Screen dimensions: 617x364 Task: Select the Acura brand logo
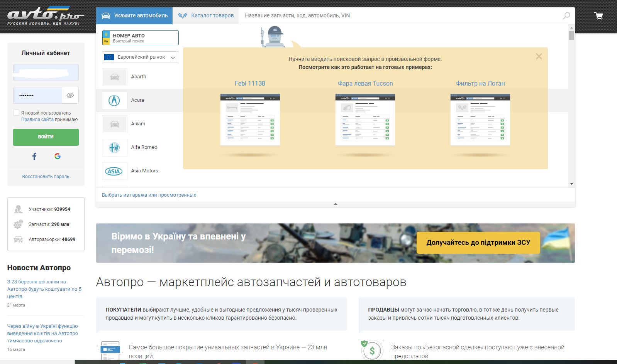(114, 100)
